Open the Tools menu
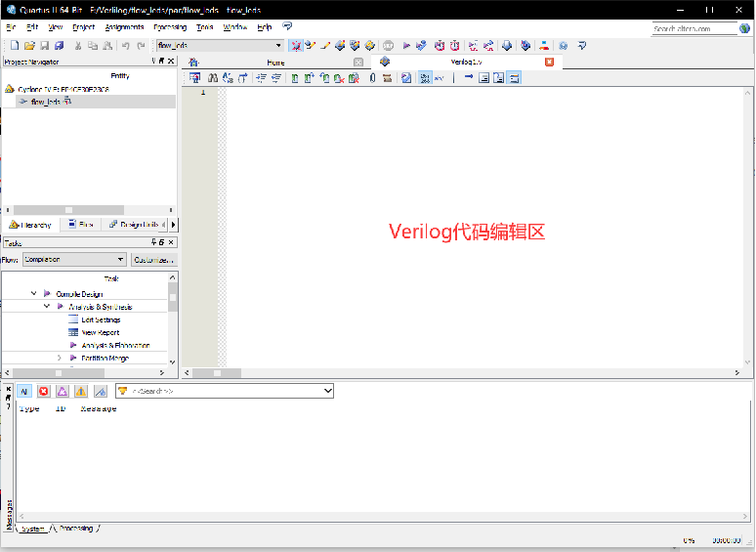The image size is (756, 552). pyautogui.click(x=204, y=27)
